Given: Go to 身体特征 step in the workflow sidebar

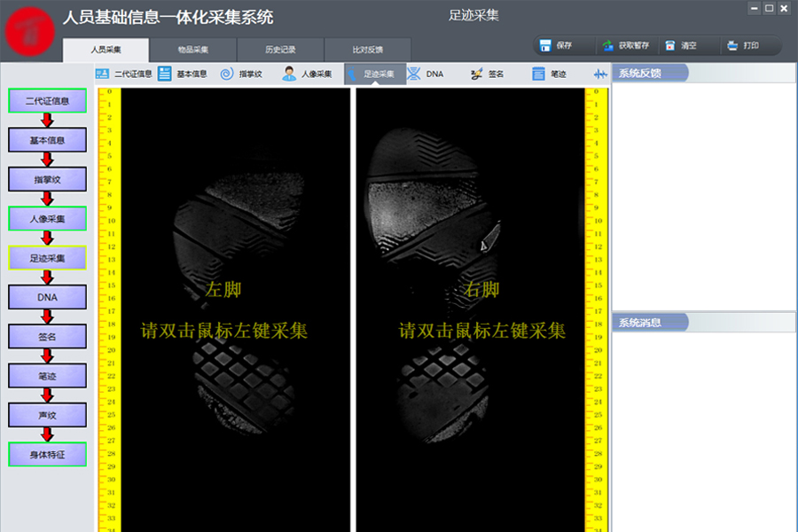Looking at the screenshot, I should coord(48,455).
